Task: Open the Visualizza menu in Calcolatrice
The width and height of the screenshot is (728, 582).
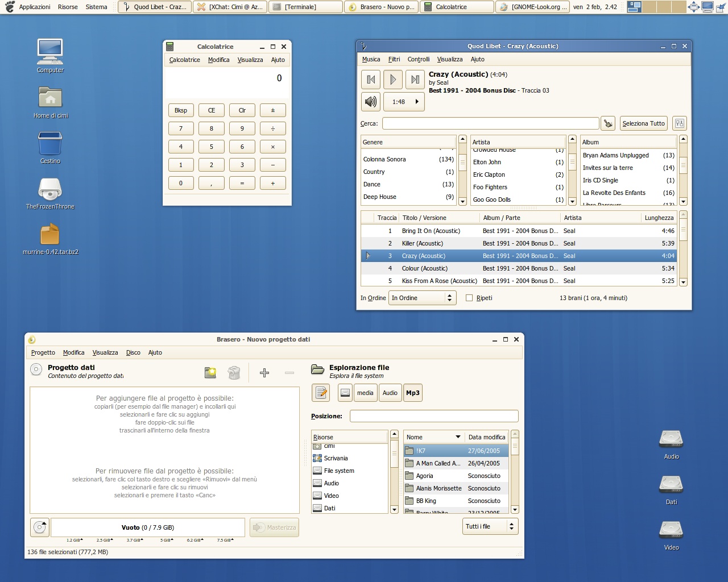Action: click(250, 60)
